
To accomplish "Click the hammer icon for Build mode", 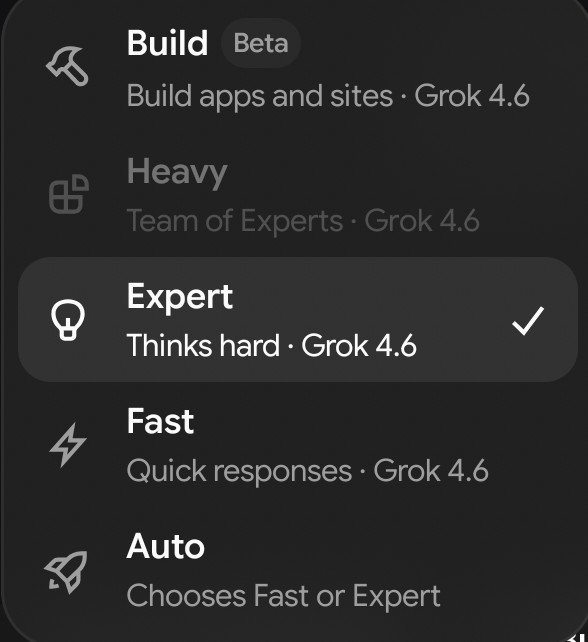I will (x=68, y=66).
